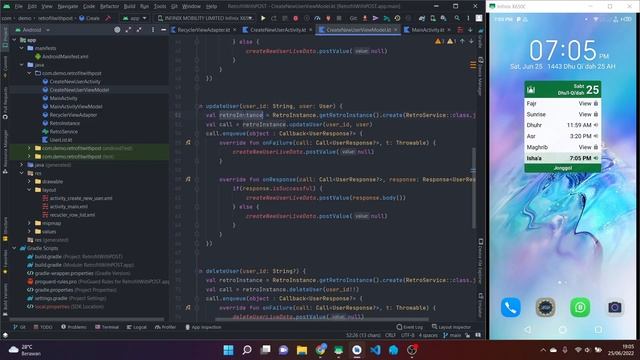
Task: Open the Profiler tool window
Action: tap(165, 327)
